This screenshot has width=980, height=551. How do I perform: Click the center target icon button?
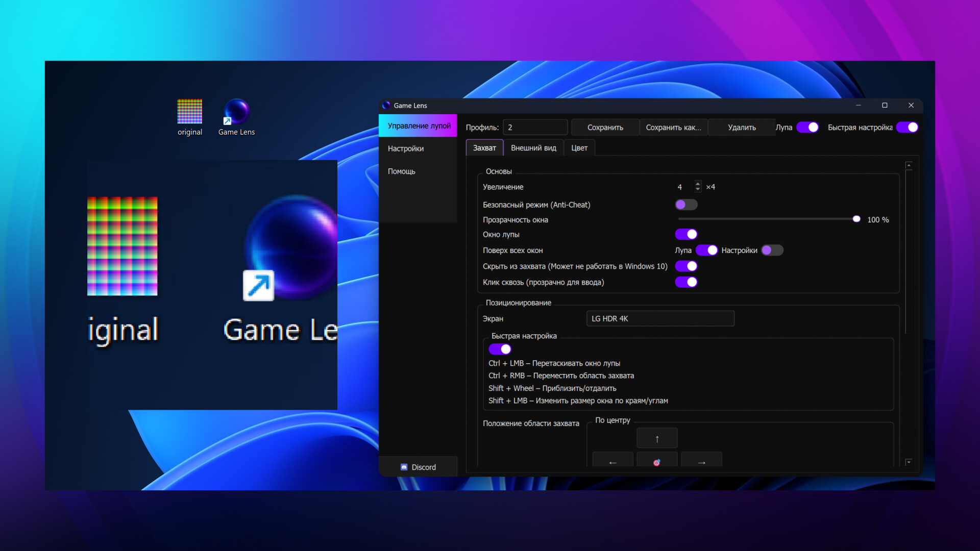(x=657, y=463)
